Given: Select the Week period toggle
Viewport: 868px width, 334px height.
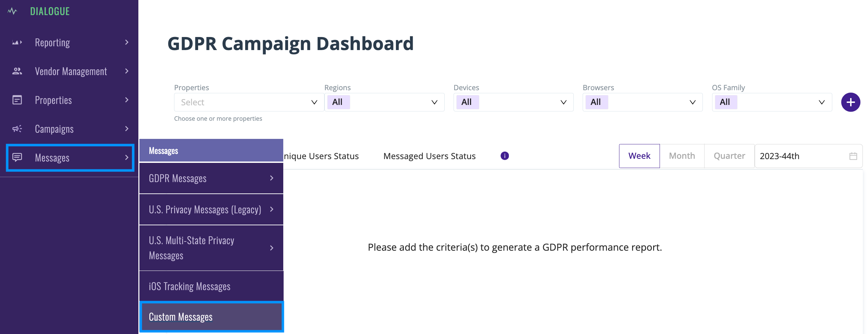Looking at the screenshot, I should tap(639, 156).
